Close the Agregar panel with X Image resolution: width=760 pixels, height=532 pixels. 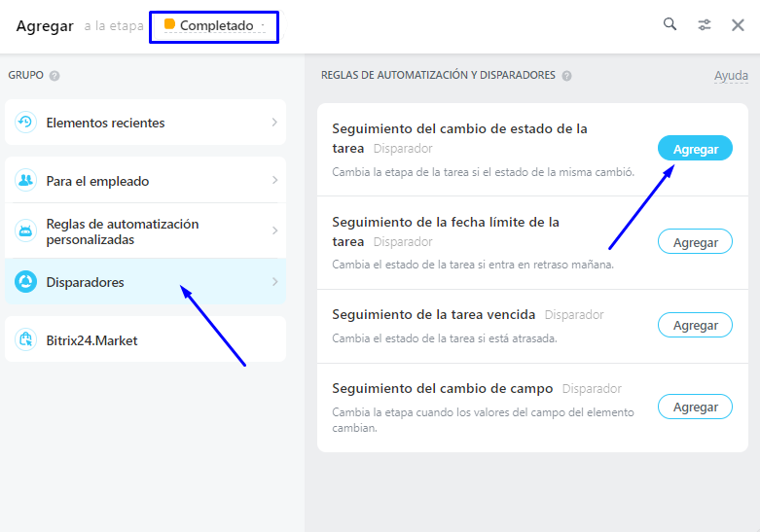pyautogui.click(x=738, y=25)
